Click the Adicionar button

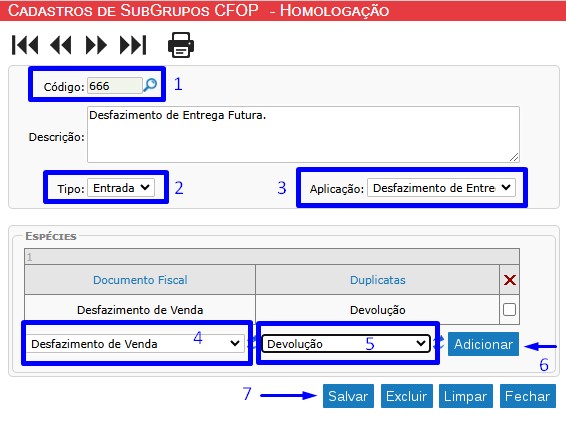coord(483,344)
